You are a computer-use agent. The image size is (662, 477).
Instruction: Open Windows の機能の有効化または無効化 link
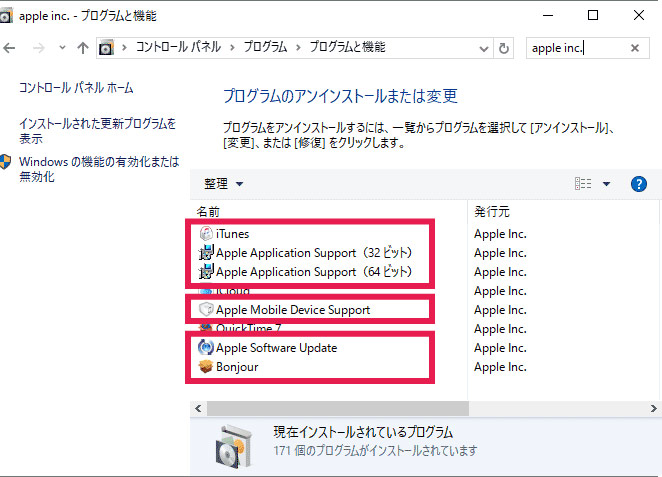pos(99,169)
